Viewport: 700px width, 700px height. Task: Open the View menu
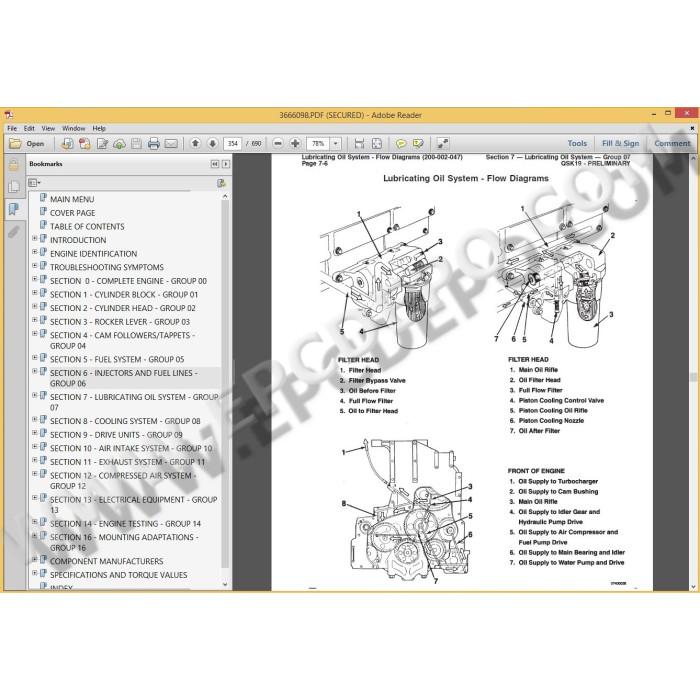click(48, 128)
